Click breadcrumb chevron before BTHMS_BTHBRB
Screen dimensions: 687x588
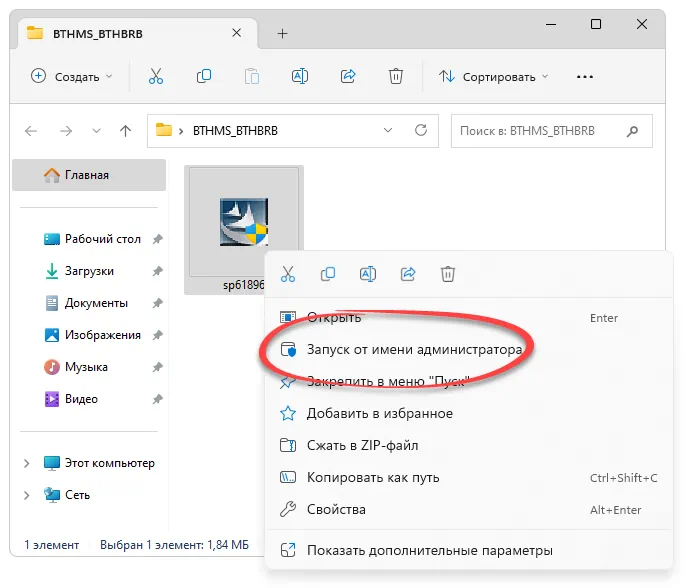pos(181,131)
